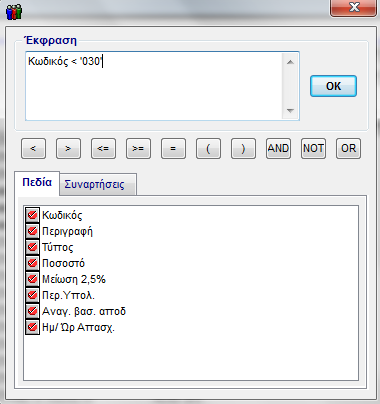Toggle the Ποσοστό field checkbox icon
380x404 pixels.
(32, 263)
